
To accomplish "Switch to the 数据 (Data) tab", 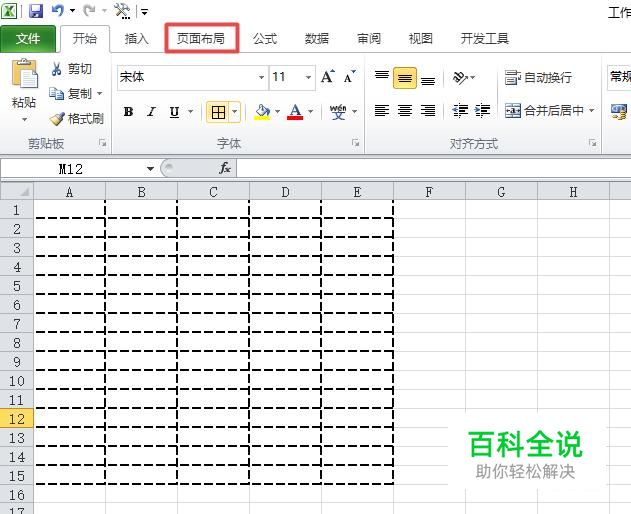I will coord(317,39).
